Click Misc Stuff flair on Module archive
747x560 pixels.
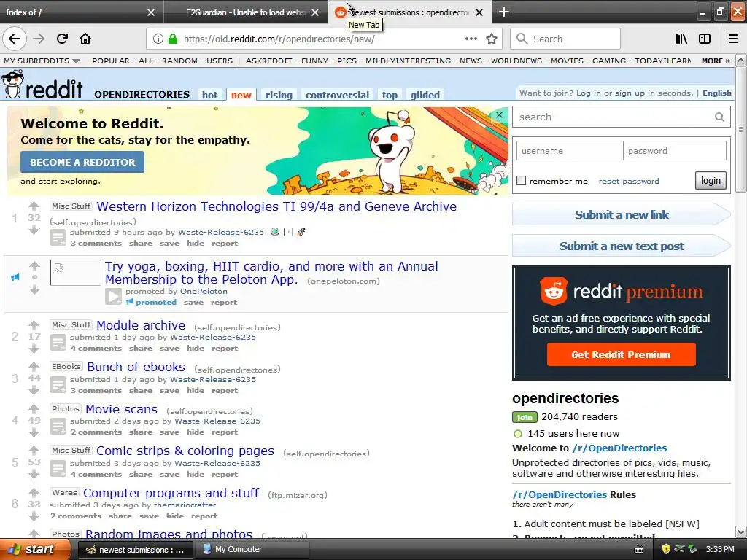point(71,324)
